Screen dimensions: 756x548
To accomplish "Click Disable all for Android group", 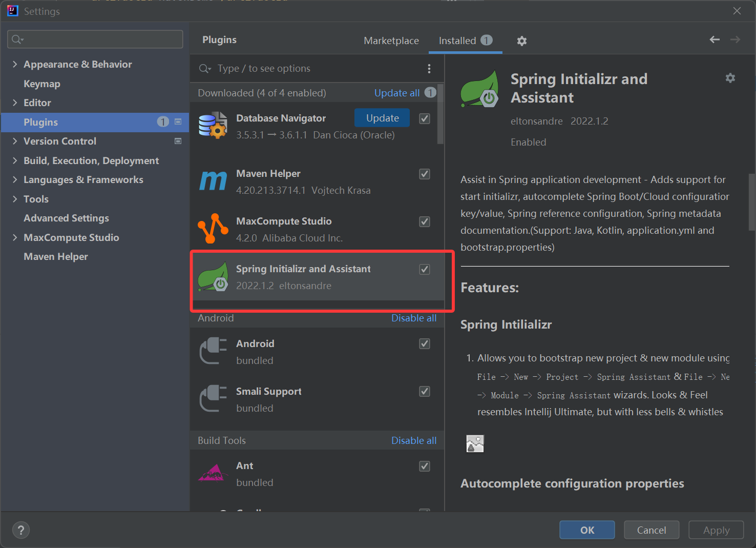I will [414, 318].
